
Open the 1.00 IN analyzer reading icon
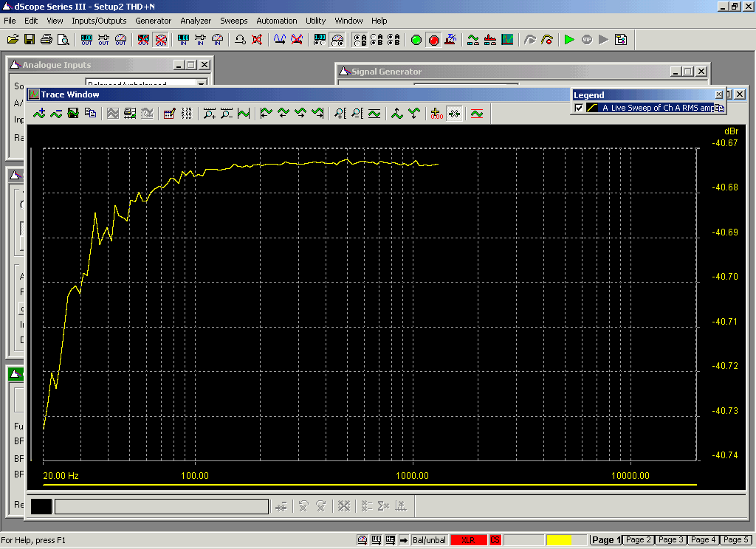point(183,40)
